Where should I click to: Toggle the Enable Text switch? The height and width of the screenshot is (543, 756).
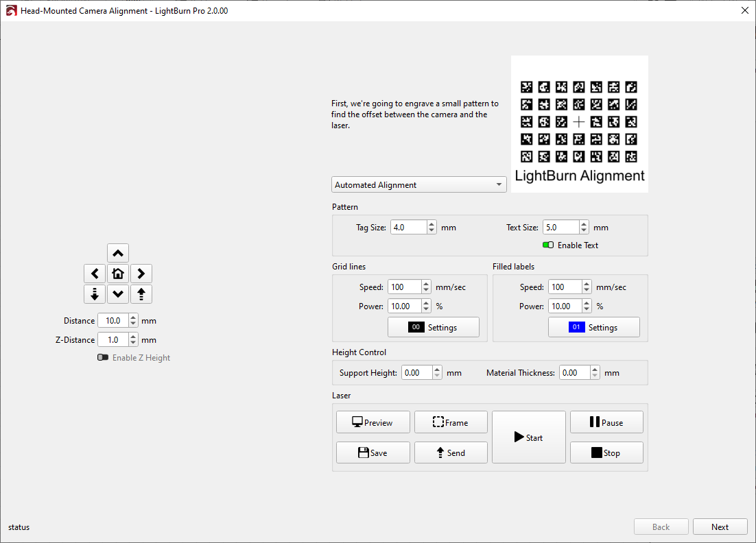pos(548,245)
